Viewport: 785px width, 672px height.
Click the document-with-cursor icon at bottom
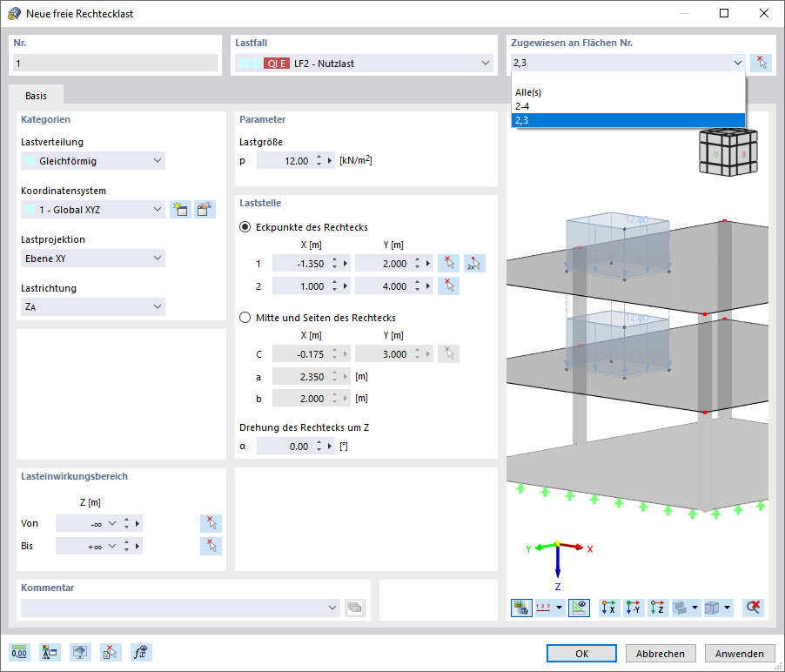tap(111, 653)
